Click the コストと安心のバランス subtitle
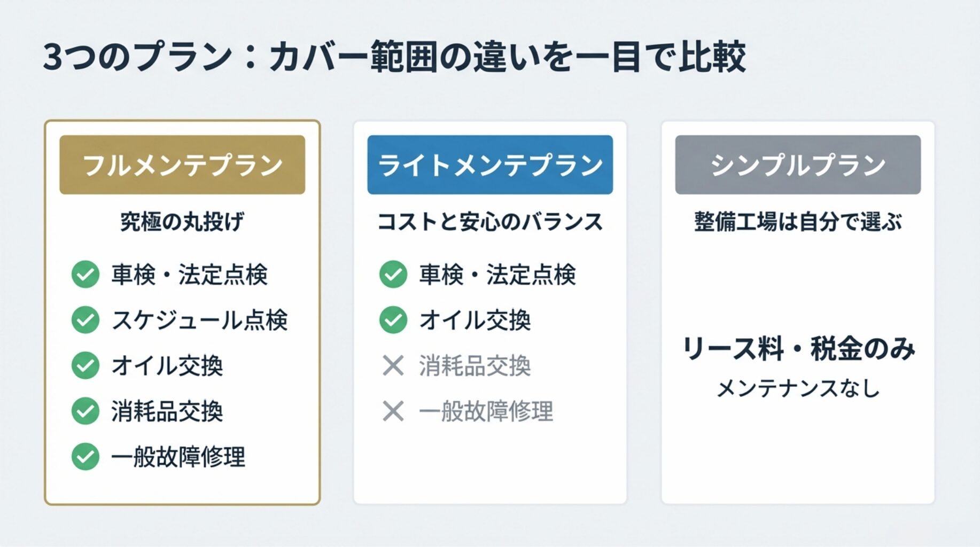This screenshot has width=980, height=547. pyautogui.click(x=490, y=222)
